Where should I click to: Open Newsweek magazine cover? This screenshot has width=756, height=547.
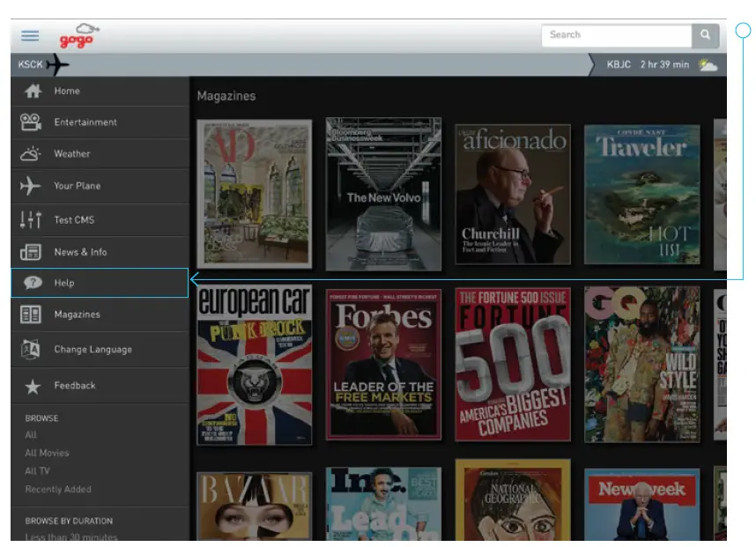642,505
